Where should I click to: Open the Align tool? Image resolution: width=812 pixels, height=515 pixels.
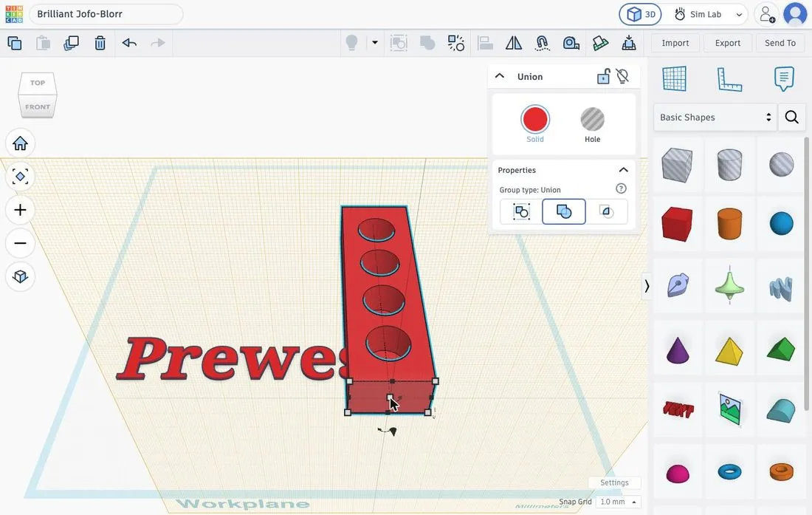485,43
